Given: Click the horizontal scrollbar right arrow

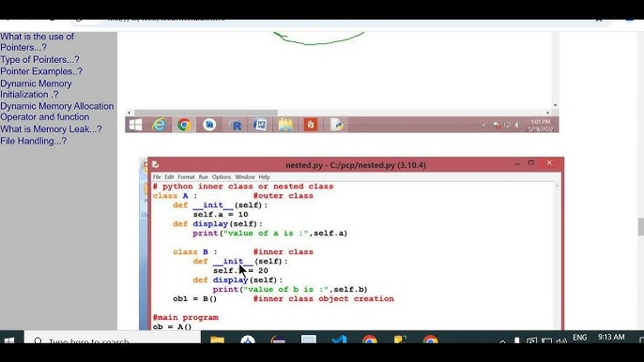Looking at the screenshot, I should (547, 113).
